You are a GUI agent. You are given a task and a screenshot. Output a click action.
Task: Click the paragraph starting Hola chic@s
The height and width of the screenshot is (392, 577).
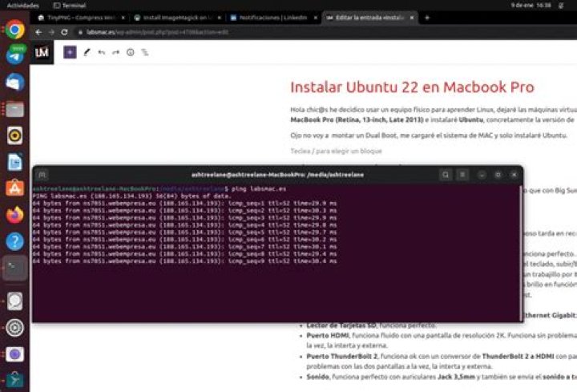[434, 115]
